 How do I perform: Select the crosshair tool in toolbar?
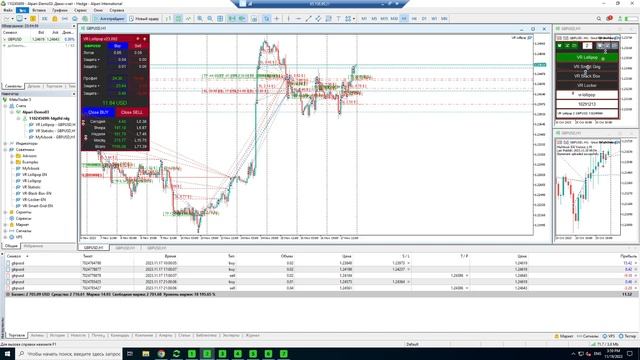click(277, 18)
